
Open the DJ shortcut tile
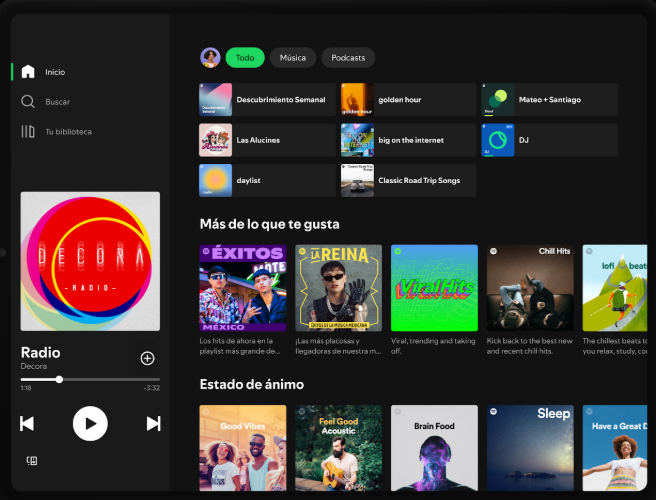point(549,140)
